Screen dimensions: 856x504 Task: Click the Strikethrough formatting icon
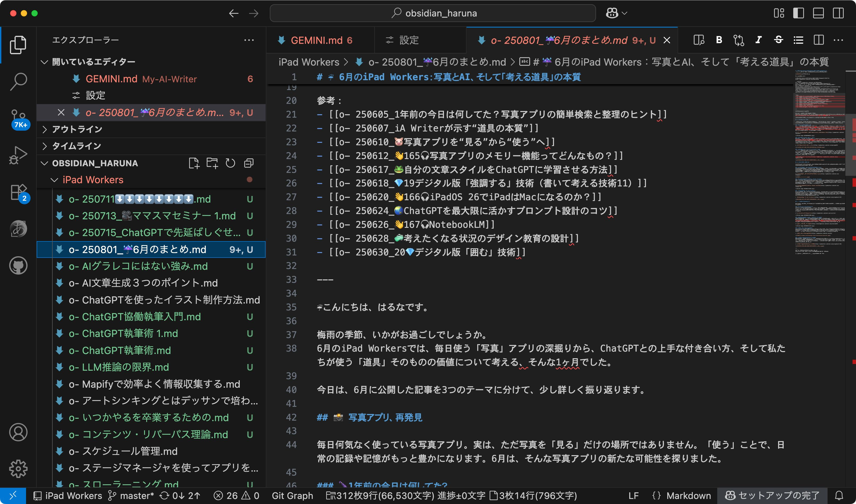pyautogui.click(x=778, y=40)
